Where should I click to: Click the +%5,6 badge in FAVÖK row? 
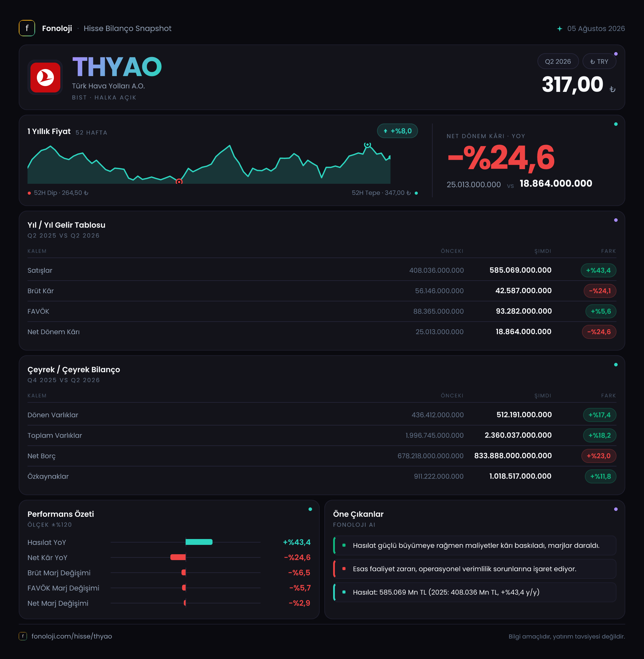pos(601,311)
